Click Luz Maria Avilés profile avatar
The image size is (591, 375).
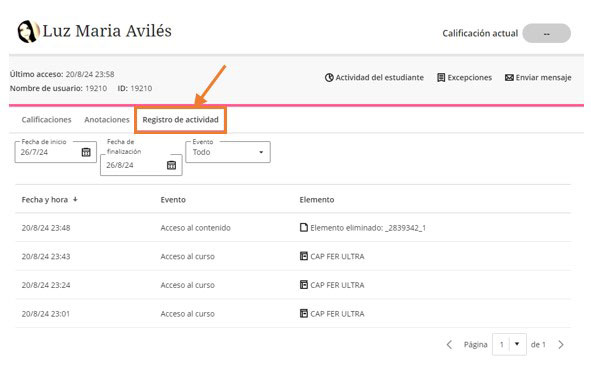pos(28,32)
